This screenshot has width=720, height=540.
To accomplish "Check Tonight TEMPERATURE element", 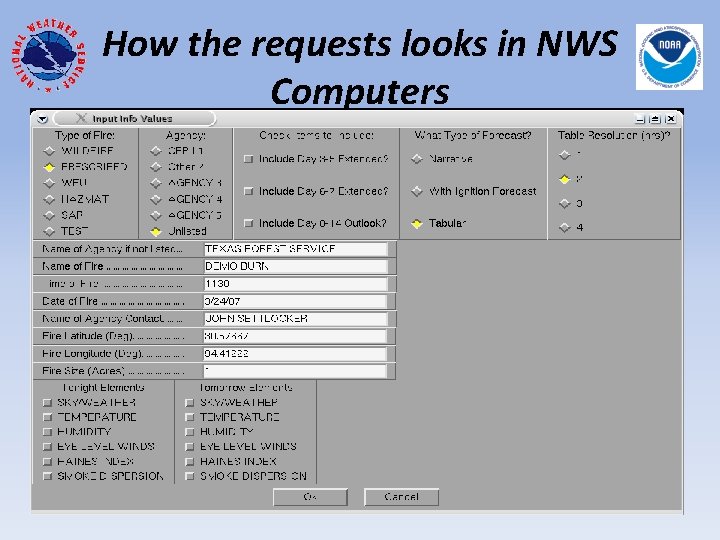I will (47, 417).
